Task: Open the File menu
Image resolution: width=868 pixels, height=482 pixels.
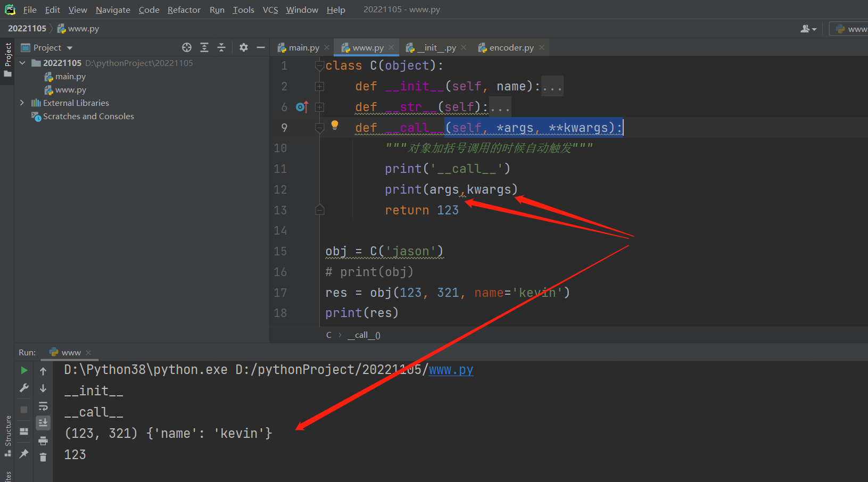Action: (x=30, y=10)
